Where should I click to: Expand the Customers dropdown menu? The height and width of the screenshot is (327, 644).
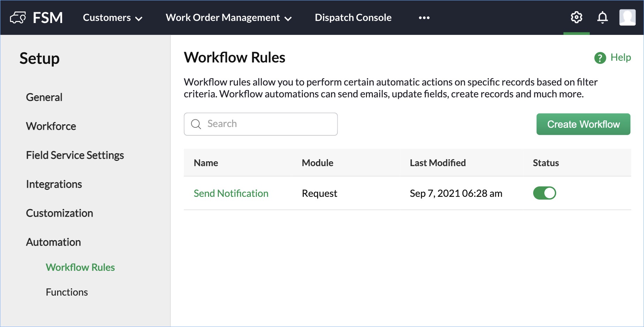click(x=113, y=18)
